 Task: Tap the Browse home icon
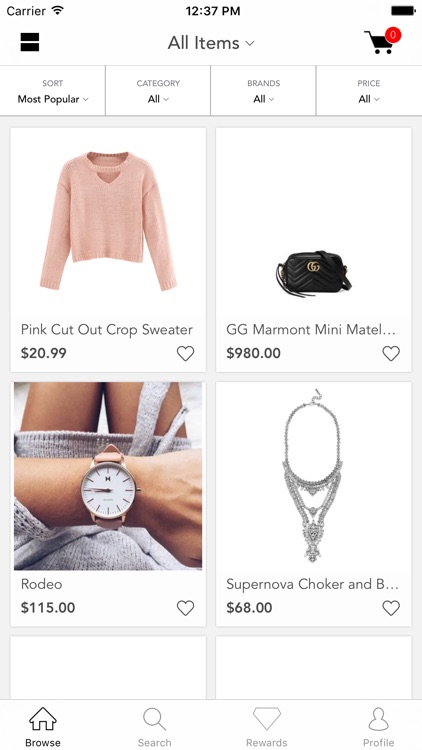click(43, 719)
